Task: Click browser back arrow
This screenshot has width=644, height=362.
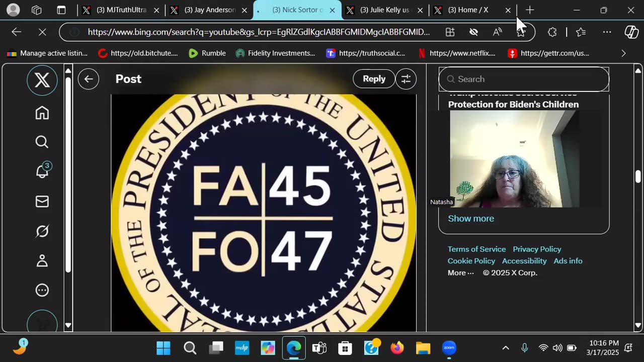Action: point(17,32)
